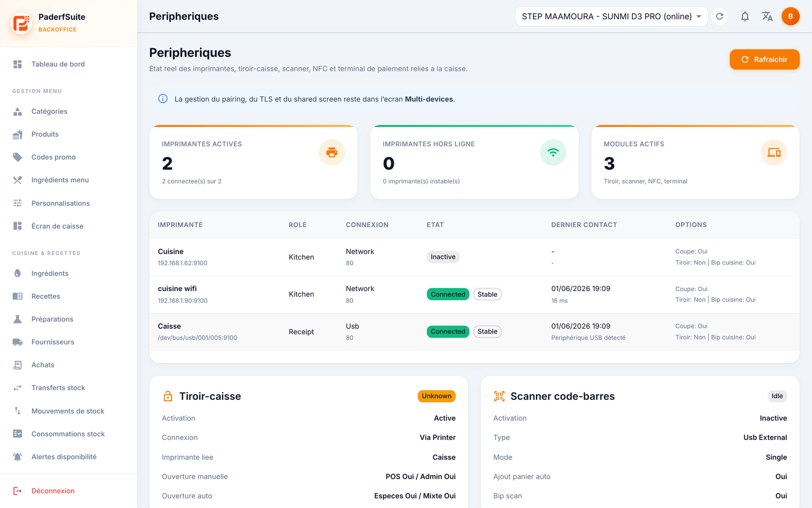Open the language translation icon
This screenshot has width=812, height=508.
767,16
